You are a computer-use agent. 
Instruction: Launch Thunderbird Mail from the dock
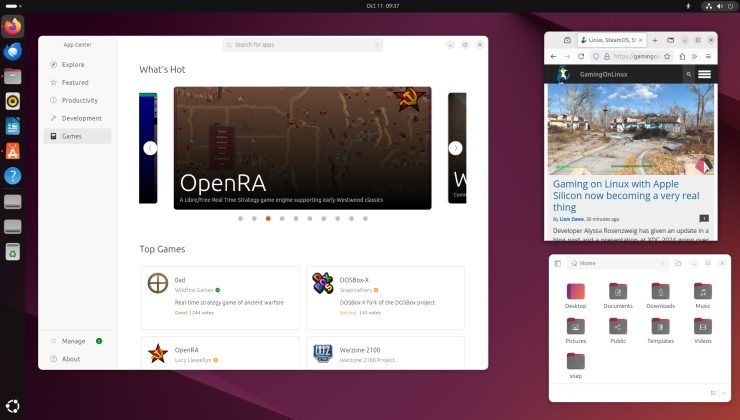(x=13, y=51)
